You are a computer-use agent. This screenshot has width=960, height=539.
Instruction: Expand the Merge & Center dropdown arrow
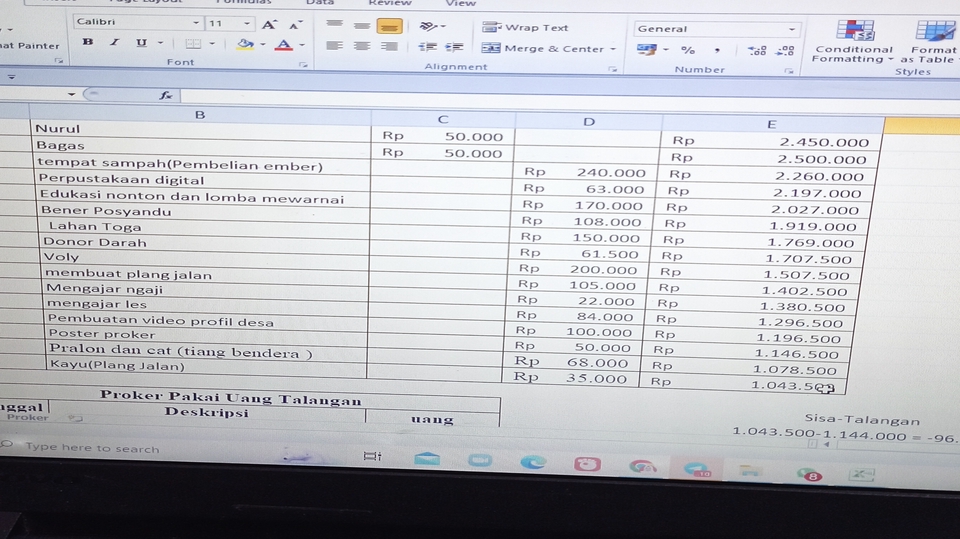(613, 49)
